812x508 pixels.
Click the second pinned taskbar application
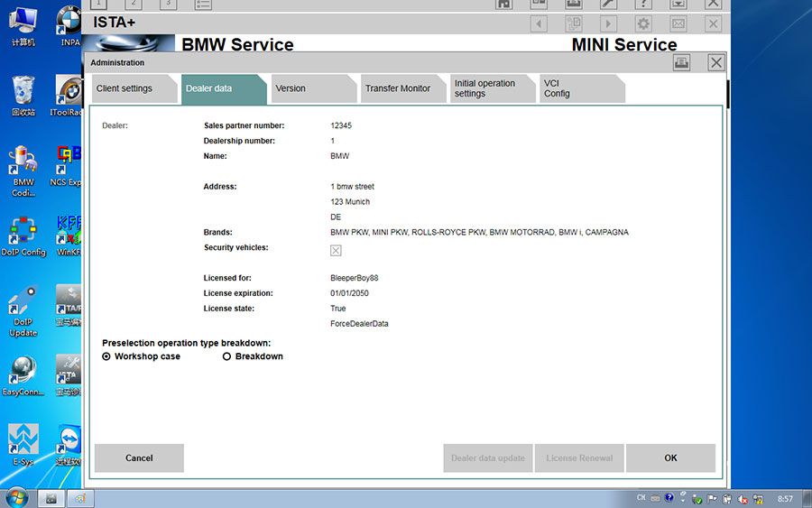[x=80, y=499]
